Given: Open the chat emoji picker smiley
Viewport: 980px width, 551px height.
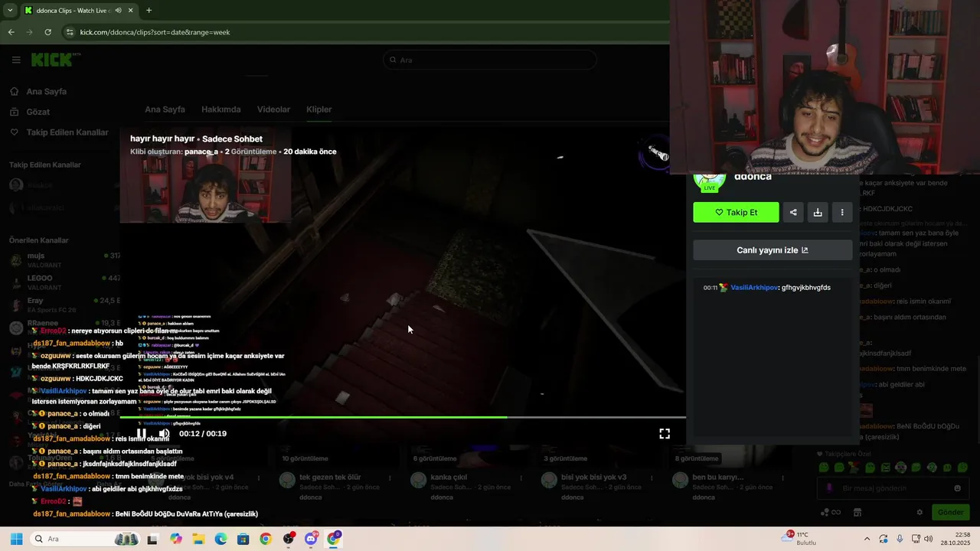Looking at the screenshot, I should pyautogui.click(x=957, y=488).
